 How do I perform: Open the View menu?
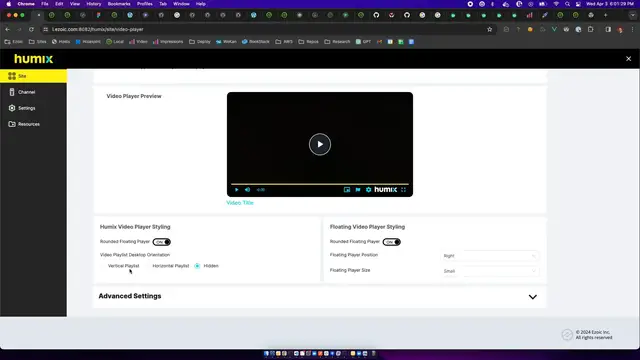[x=75, y=4]
